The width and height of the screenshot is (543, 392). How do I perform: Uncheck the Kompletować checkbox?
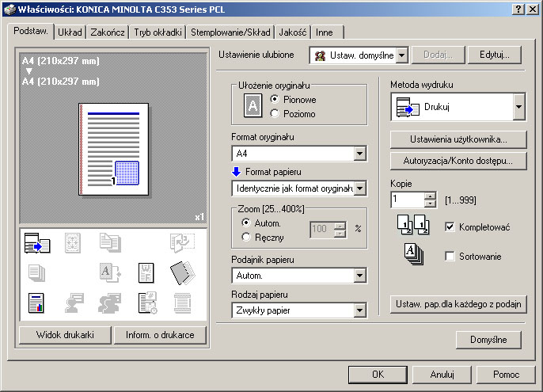point(450,227)
